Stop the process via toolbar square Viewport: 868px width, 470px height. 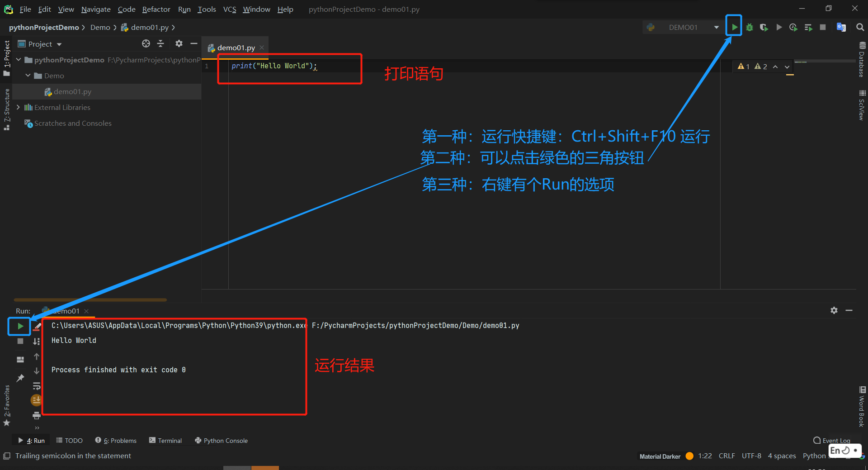823,27
